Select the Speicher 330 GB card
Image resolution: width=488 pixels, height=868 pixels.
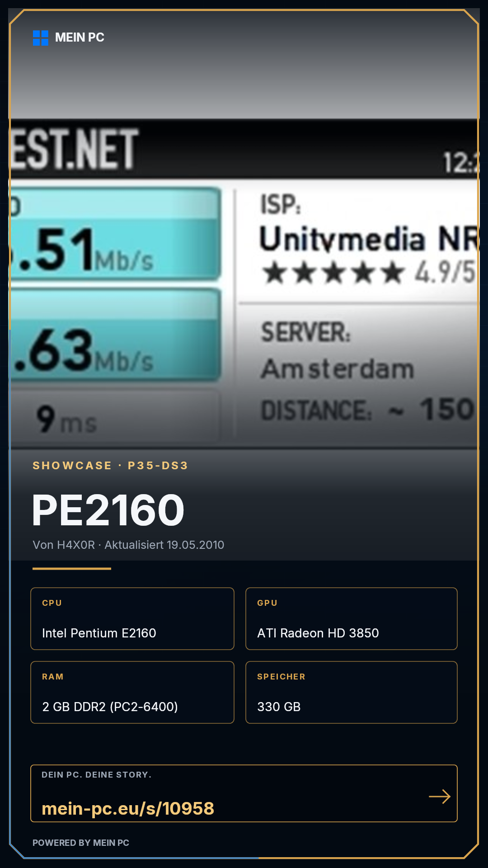click(x=352, y=693)
